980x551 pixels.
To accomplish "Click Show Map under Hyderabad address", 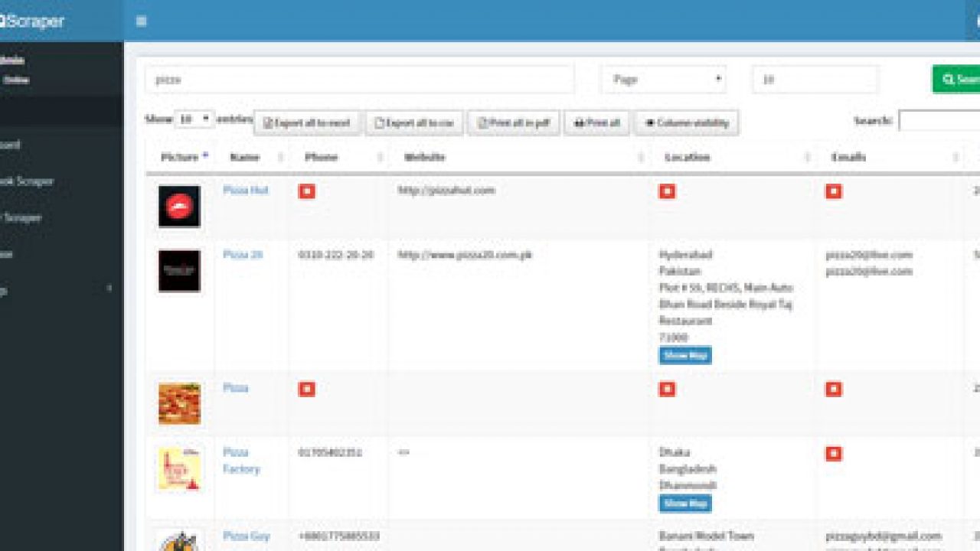I will 685,355.
